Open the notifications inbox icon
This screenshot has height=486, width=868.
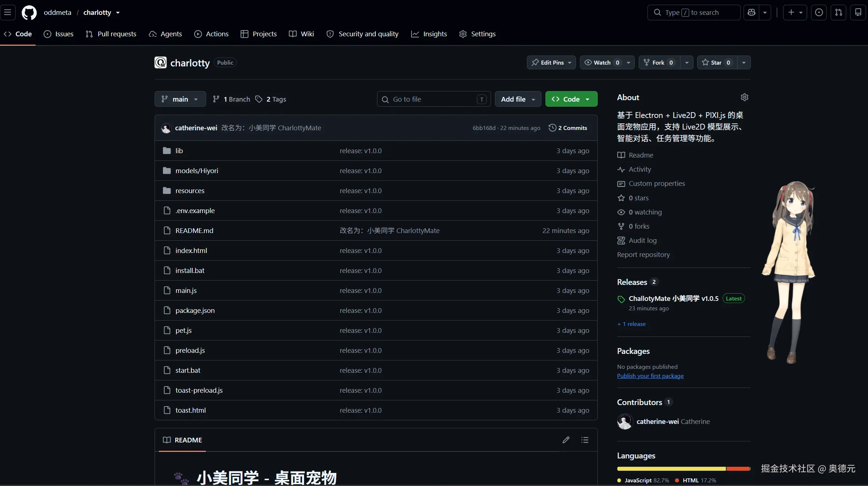point(858,12)
